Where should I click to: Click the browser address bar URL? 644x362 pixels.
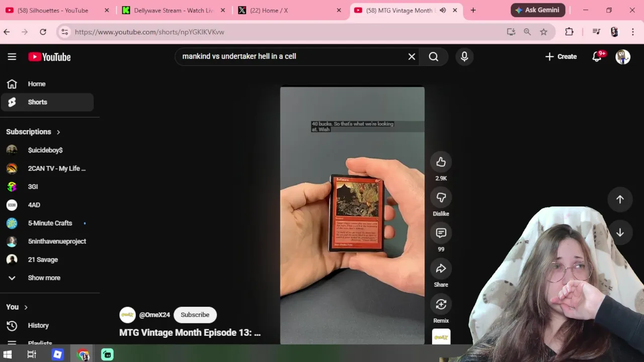(149, 32)
